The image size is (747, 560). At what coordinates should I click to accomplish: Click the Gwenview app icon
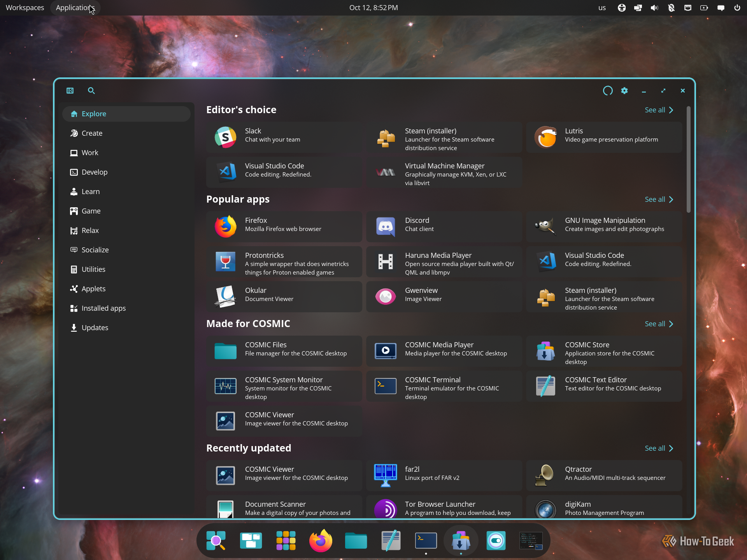(386, 297)
